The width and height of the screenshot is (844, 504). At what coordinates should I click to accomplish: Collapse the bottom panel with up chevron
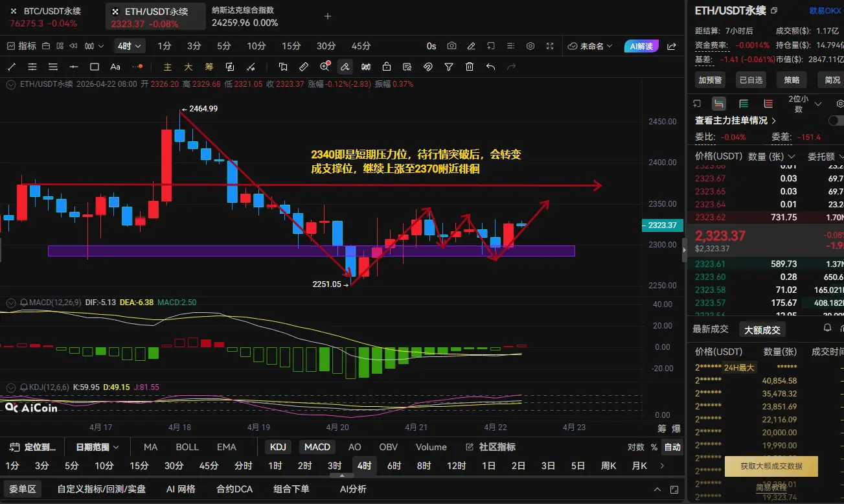657,490
